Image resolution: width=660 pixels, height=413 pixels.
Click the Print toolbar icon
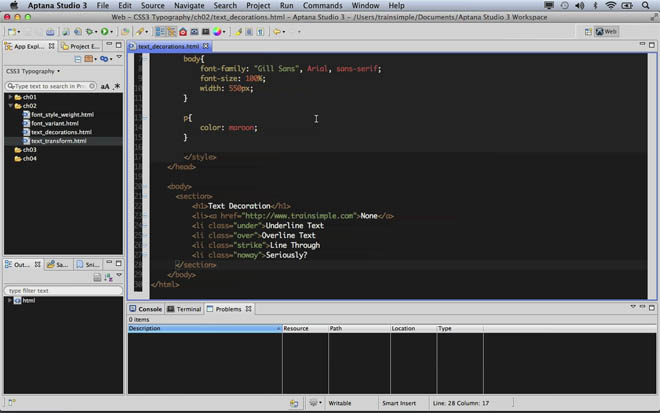[x=50, y=32]
